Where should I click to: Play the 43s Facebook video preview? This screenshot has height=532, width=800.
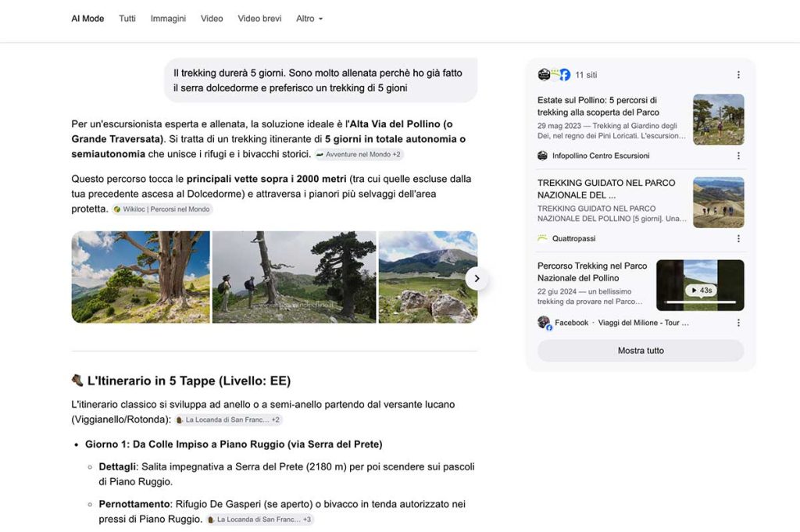coord(700,285)
